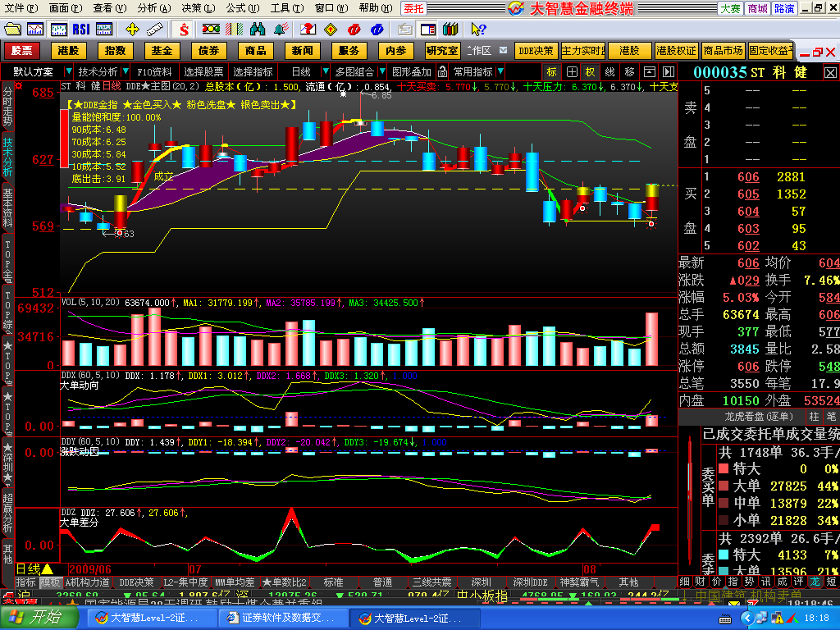The width and height of the screenshot is (840, 630).
Task: Click the wide candlestick panel toolbar icon
Action: click(x=104, y=29)
